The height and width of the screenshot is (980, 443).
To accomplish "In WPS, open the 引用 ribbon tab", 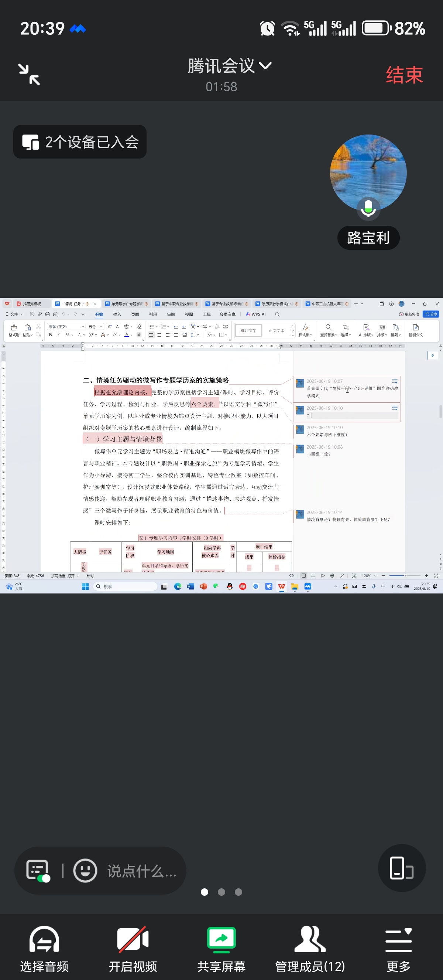I will tap(153, 314).
